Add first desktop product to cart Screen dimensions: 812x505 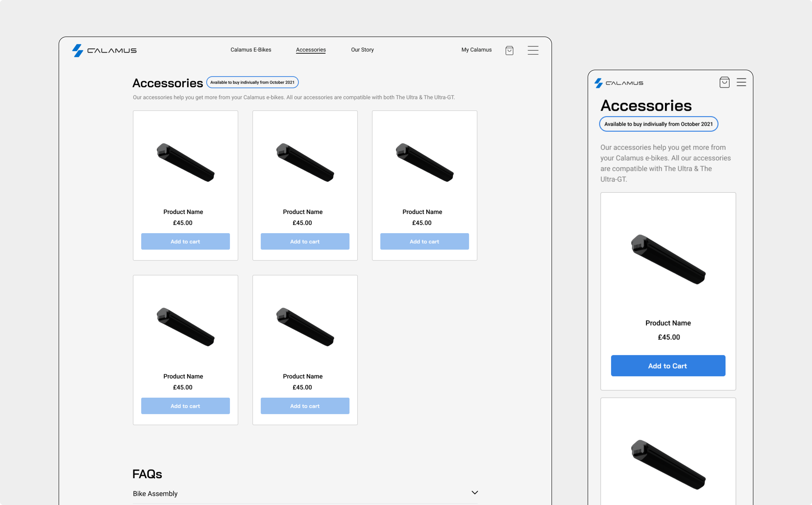click(x=185, y=241)
